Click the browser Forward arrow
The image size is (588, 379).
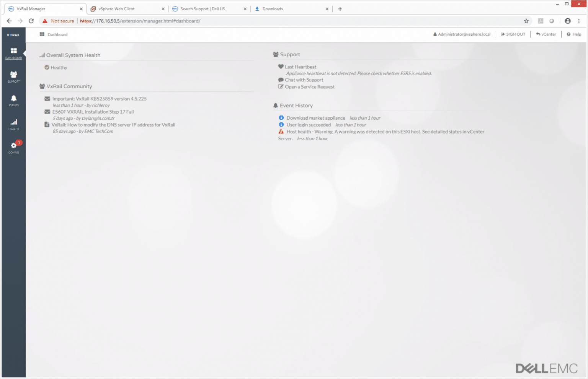tap(20, 21)
